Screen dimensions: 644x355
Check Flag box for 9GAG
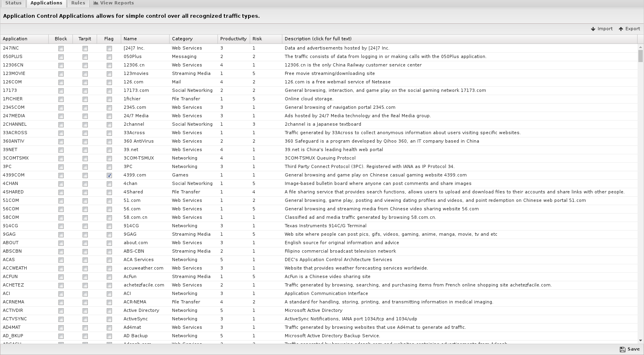pos(109,235)
